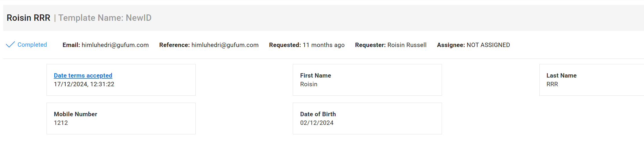Click the Requester name Roisin Russell
644x141 pixels.
coord(407,45)
